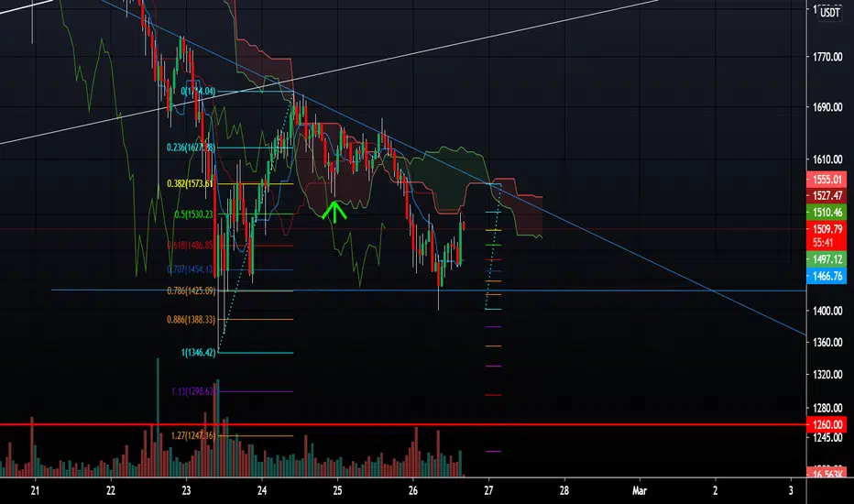Image resolution: width=854 pixels, height=504 pixels.
Task: Click the 1.27(1247.16) Fibonacci extension label
Action: pyautogui.click(x=193, y=436)
